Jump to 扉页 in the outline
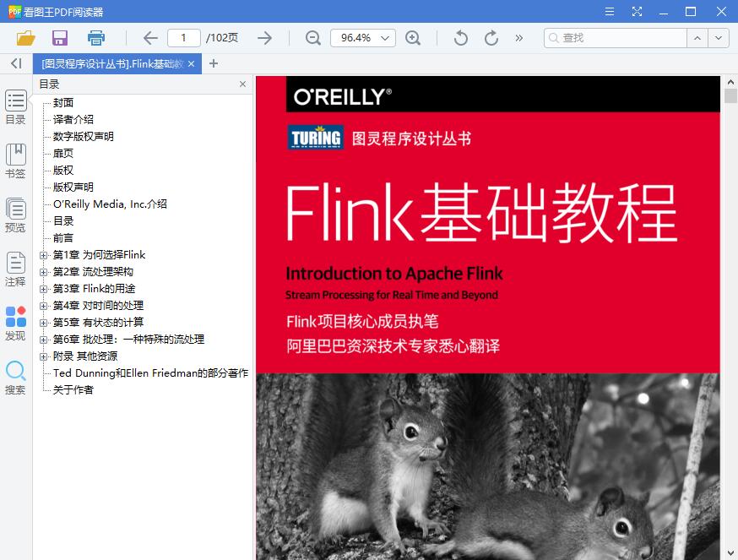This screenshot has width=738, height=560. click(x=63, y=154)
